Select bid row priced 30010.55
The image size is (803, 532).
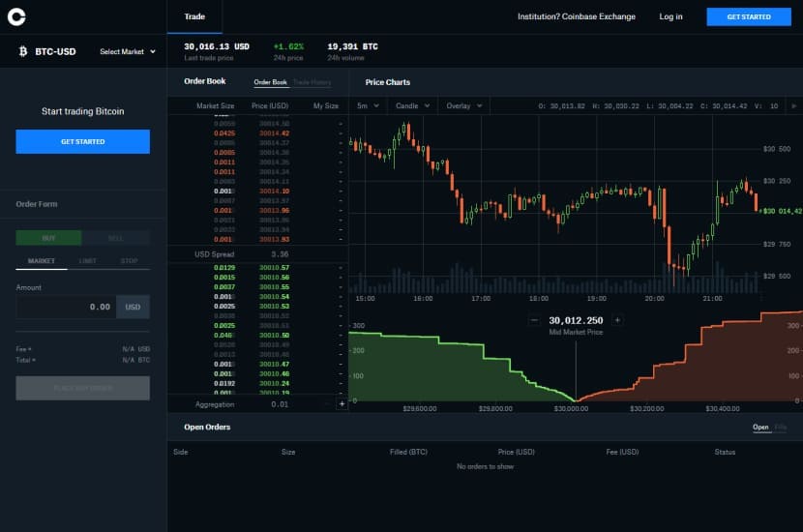click(x=258, y=286)
